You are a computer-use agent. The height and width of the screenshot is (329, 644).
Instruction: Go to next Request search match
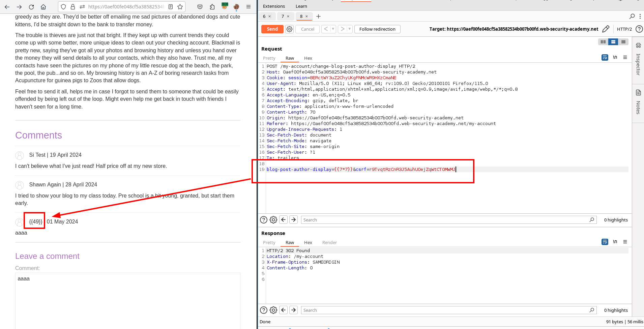(x=294, y=220)
